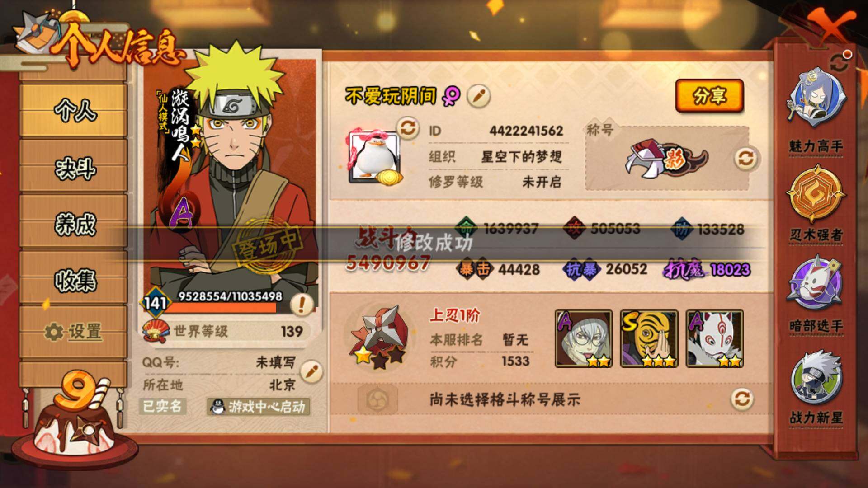Image resolution: width=868 pixels, height=488 pixels.
Task: Click the 分享 share button
Action: (710, 95)
